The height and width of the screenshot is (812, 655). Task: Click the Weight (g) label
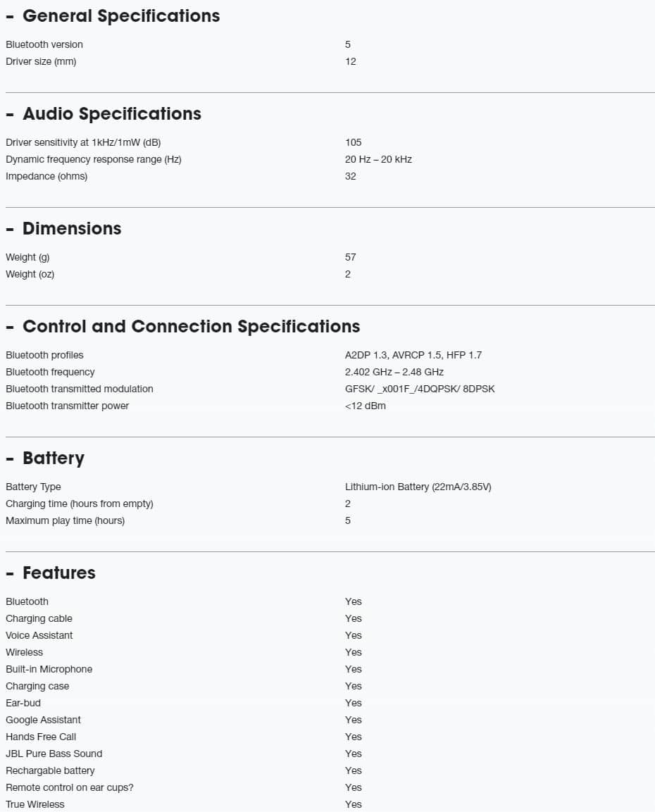pyautogui.click(x=27, y=257)
